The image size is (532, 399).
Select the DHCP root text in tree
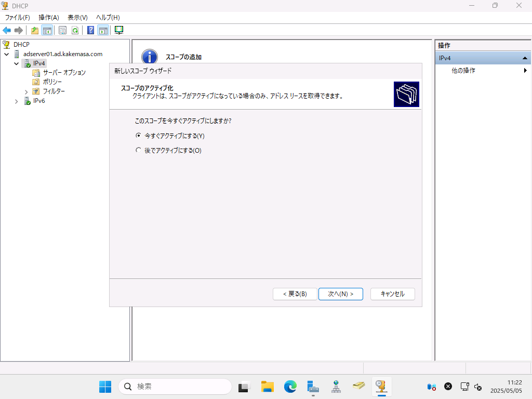tap(21, 45)
